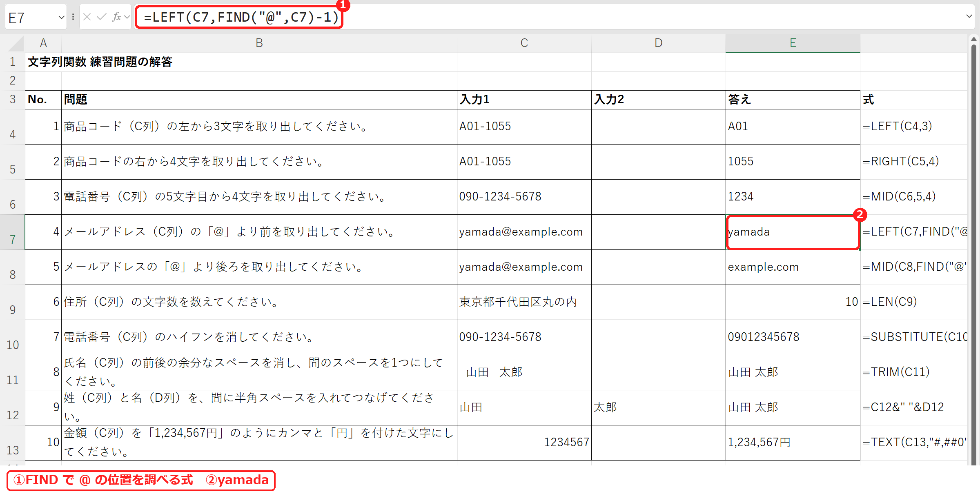Click the scroll-up arrow of vertical scrollbar
Screen dimensions: 980x494
pos(974,40)
